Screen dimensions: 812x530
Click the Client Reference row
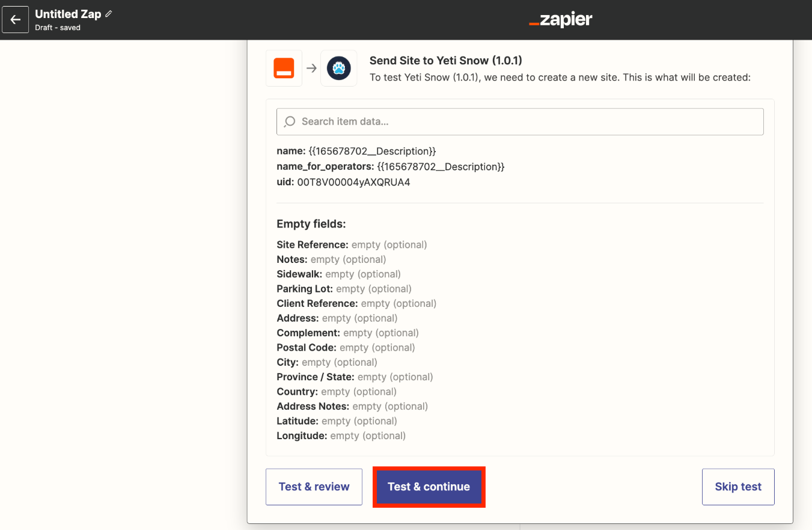click(x=356, y=303)
